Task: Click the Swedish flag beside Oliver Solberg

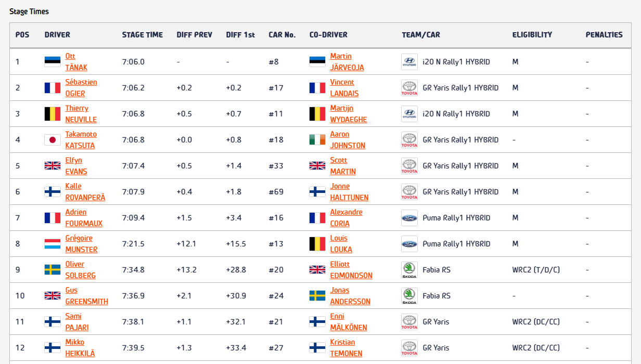Action: point(52,270)
